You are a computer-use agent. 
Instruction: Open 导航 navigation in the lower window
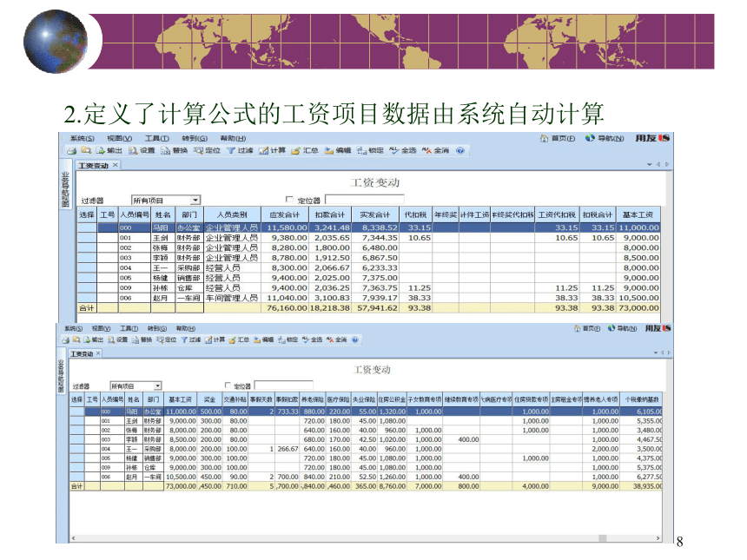point(622,328)
